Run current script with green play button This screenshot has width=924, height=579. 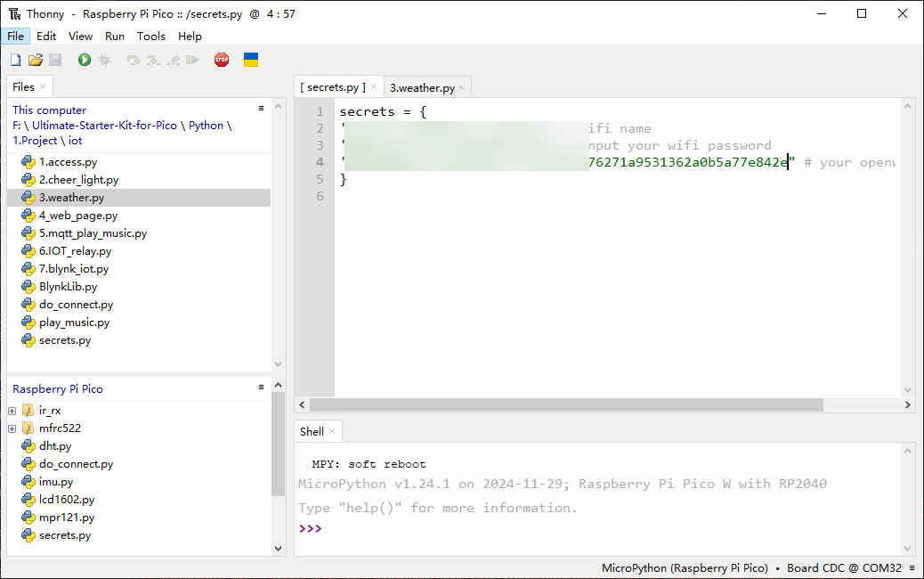coord(85,60)
